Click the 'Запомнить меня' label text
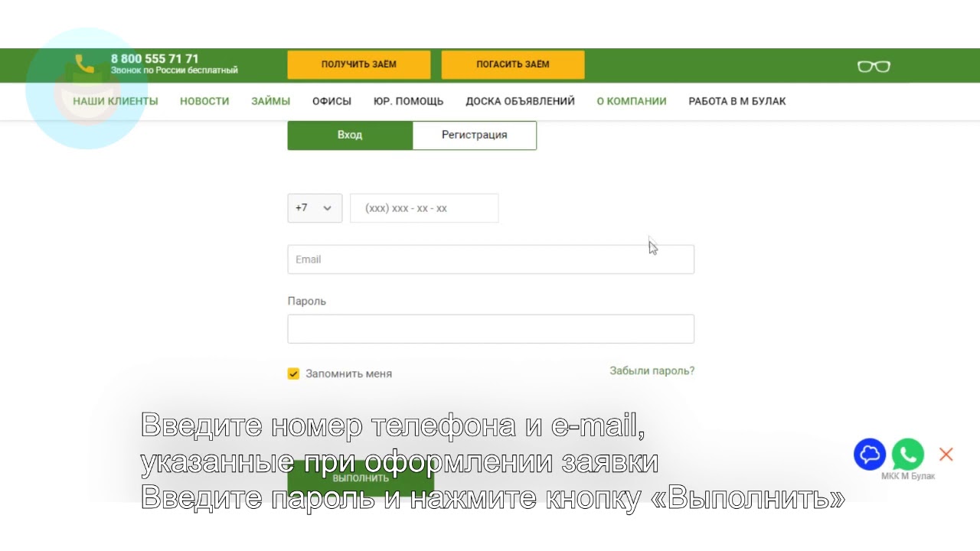This screenshot has width=980, height=551. 349,374
